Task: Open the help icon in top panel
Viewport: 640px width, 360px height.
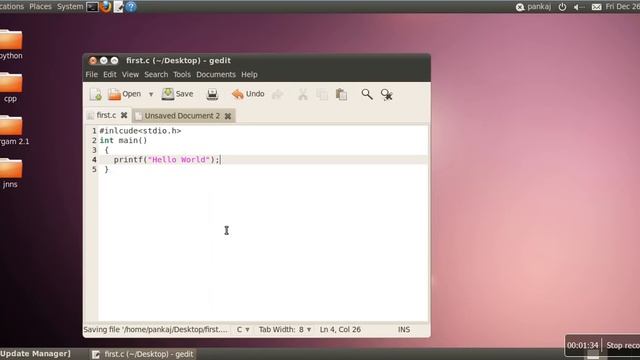Action: click(x=131, y=7)
